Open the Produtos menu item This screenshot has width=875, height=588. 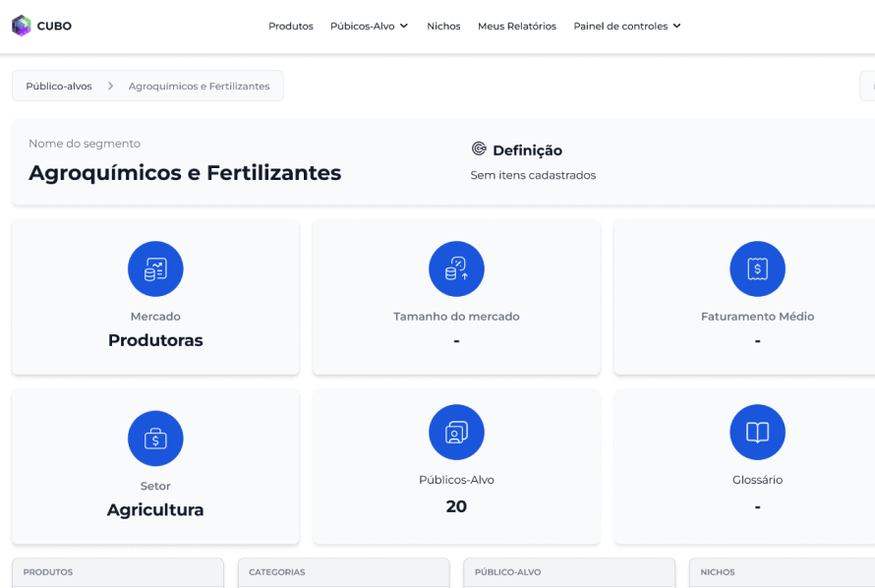pos(291,27)
